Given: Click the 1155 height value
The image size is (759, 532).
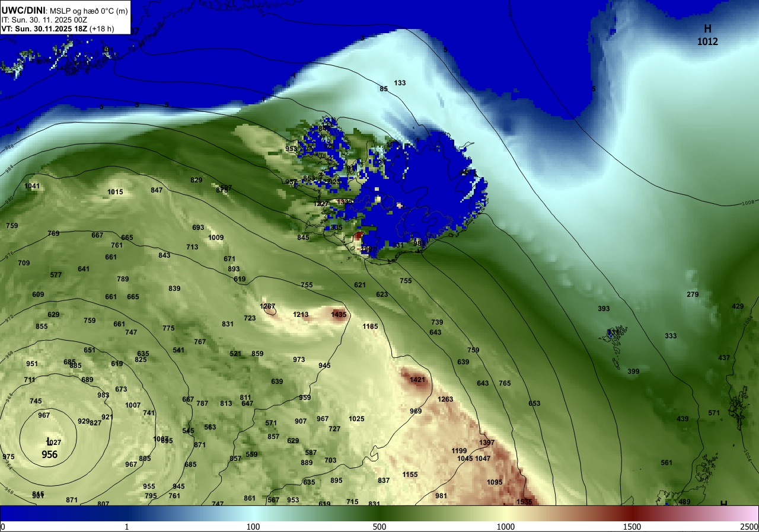Looking at the screenshot, I should [x=410, y=475].
